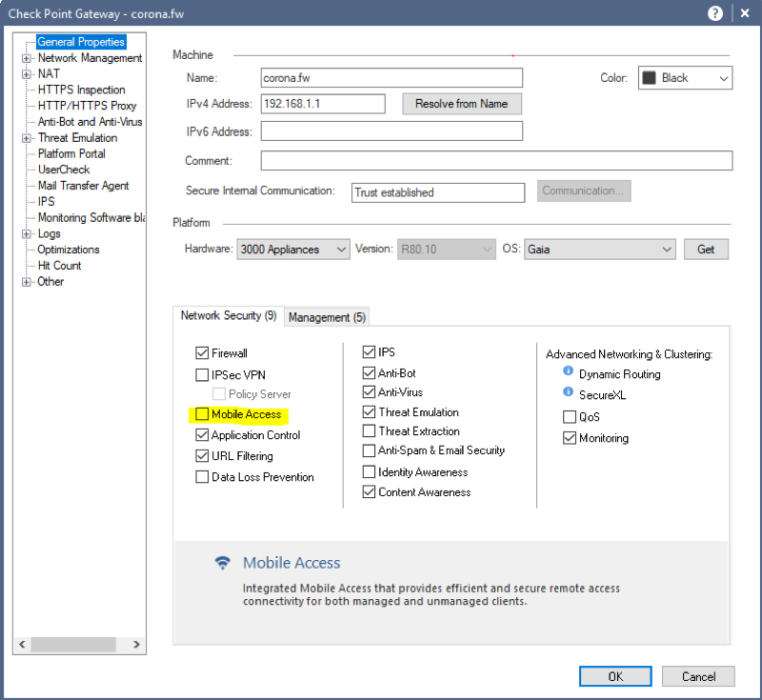Select Anti-Bot and Anti-Virus tree item
The height and width of the screenshot is (700, 762).
pyautogui.click(x=90, y=122)
